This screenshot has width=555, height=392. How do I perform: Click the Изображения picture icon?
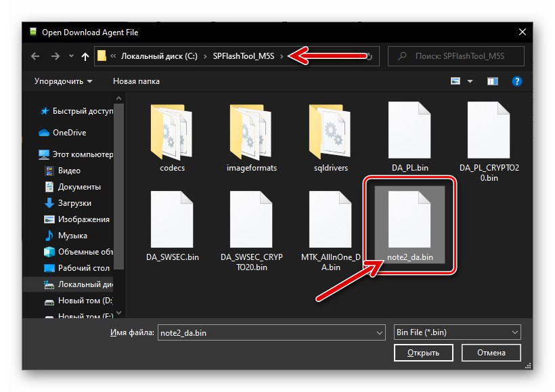click(x=49, y=219)
